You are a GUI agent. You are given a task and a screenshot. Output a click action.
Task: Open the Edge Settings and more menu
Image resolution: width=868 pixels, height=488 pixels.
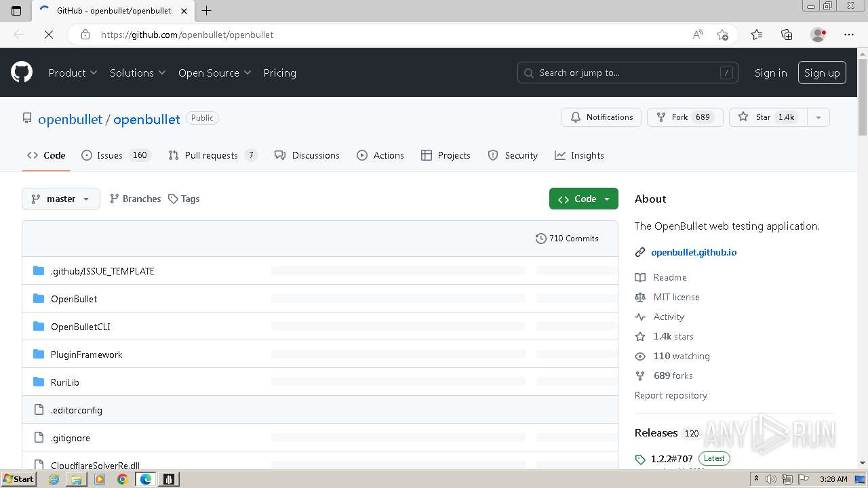click(849, 35)
